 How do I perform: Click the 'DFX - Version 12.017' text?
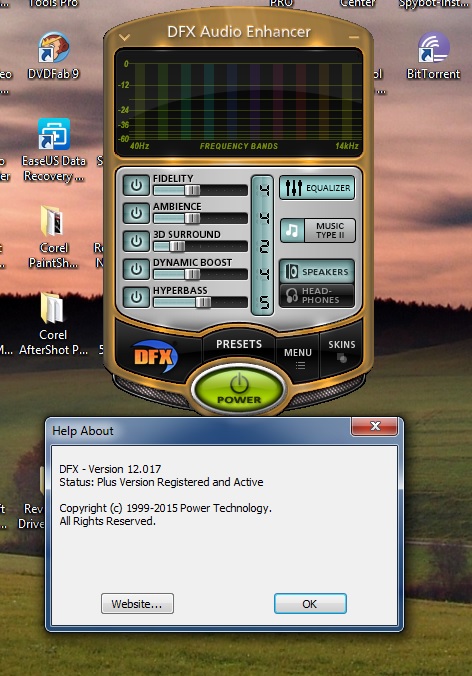pos(110,469)
